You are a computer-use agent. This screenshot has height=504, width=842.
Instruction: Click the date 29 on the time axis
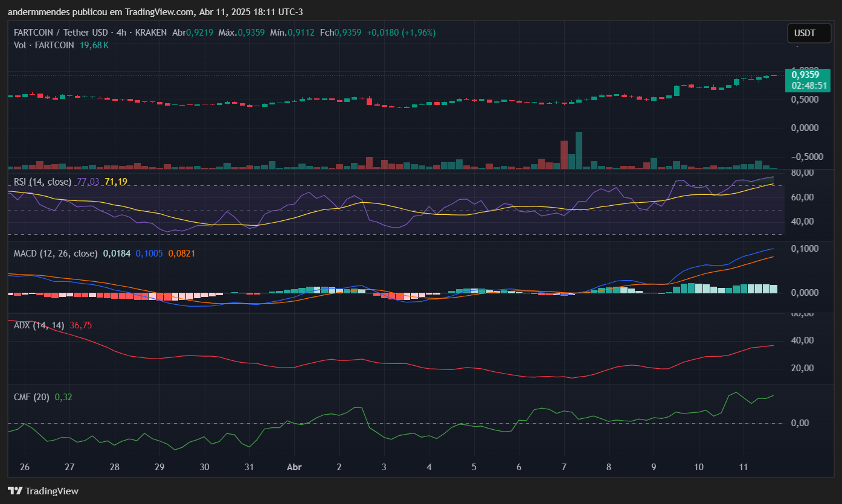click(x=159, y=467)
